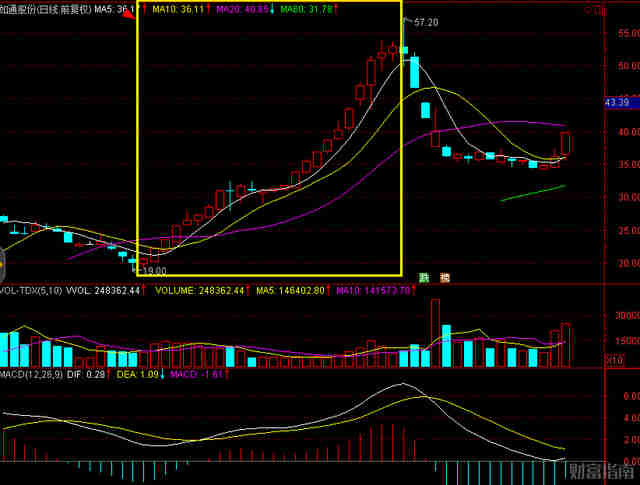Click the 57.20 high price annotation

[426, 22]
